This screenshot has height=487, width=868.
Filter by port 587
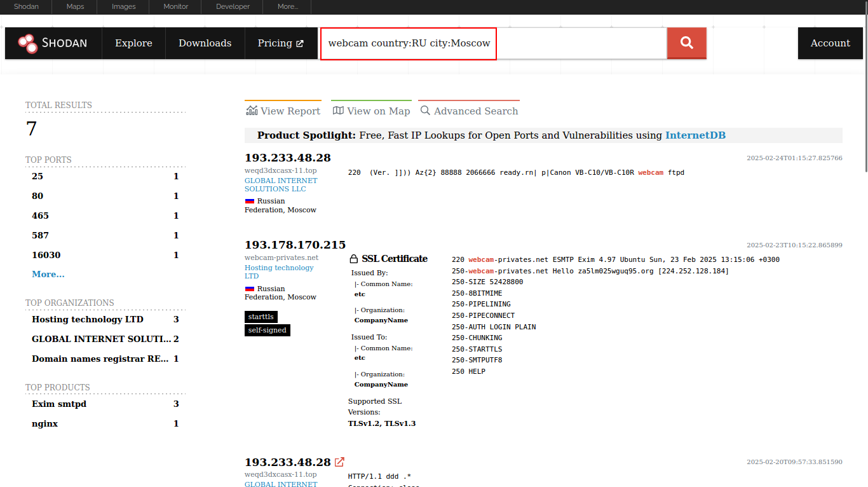click(x=105, y=235)
